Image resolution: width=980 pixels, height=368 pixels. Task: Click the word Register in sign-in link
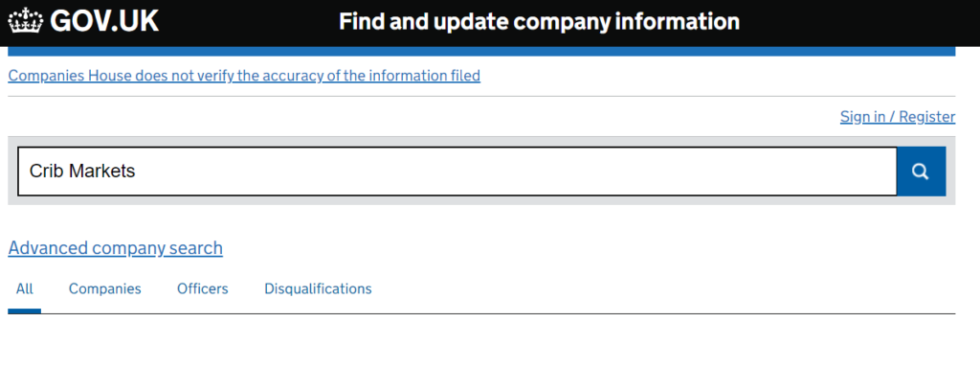(x=927, y=117)
